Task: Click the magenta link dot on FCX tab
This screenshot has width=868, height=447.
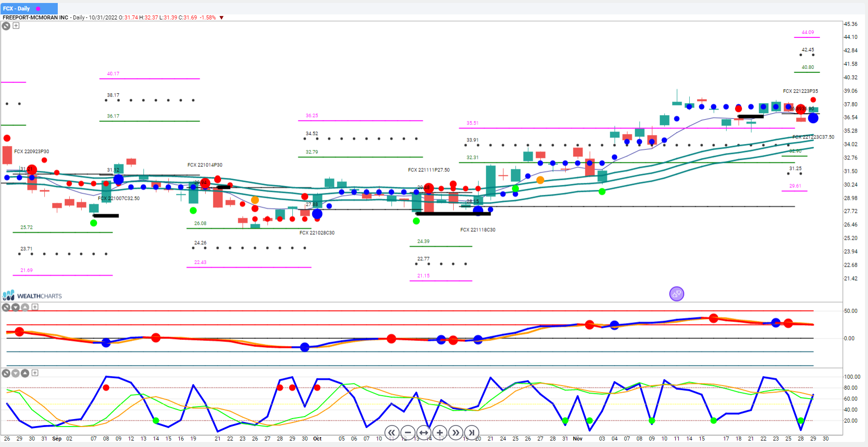Action: (38, 8)
